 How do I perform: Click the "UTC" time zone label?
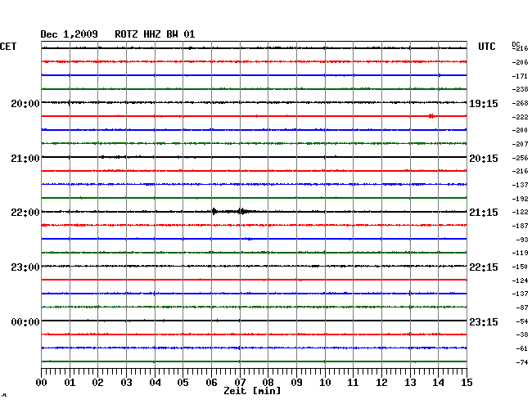click(486, 47)
